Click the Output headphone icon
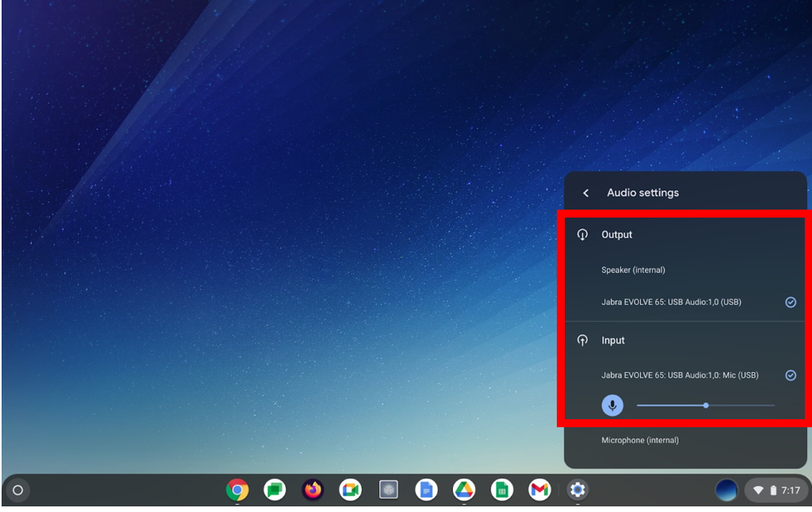812x512 pixels. coord(582,234)
